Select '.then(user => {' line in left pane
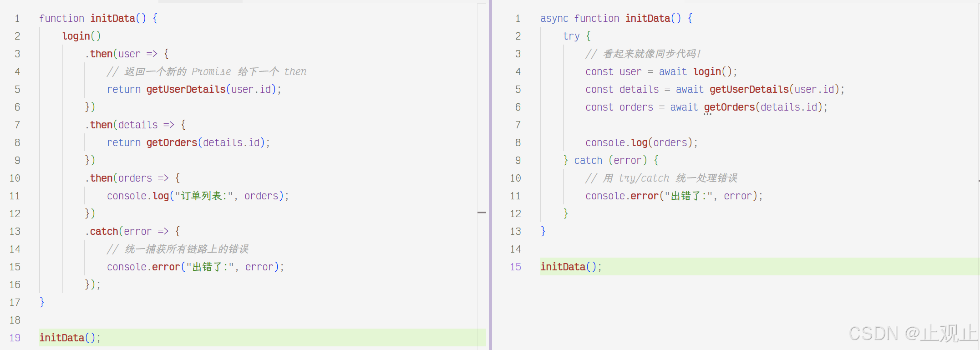Viewport: 980px width, 350px height. [127, 54]
